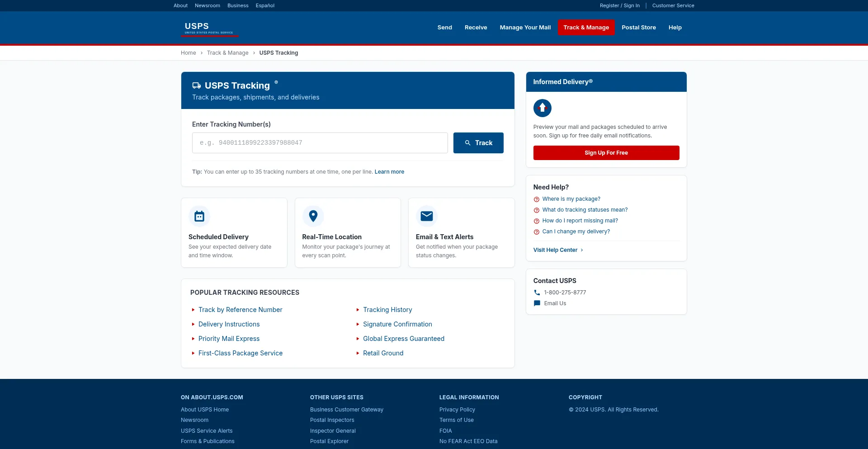Click the Real-Time Location pin icon

coord(313,216)
